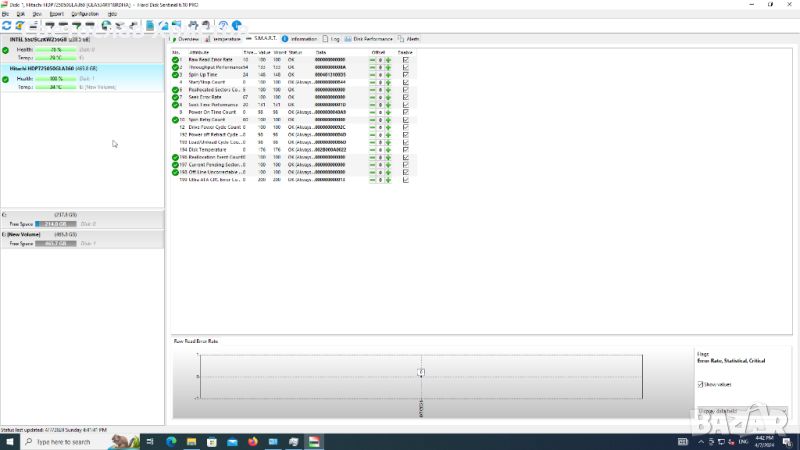Image resolution: width=800 pixels, height=450 pixels.
Task: Click the green plus offset for Disk Temperature
Action: (388, 149)
